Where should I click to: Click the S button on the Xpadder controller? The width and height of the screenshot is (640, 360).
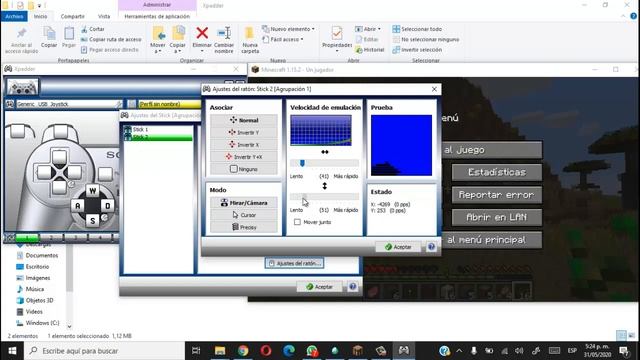click(93, 220)
